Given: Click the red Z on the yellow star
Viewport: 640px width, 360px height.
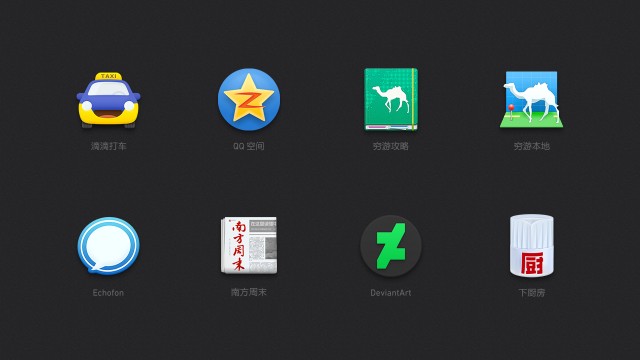Looking at the screenshot, I should click(249, 100).
